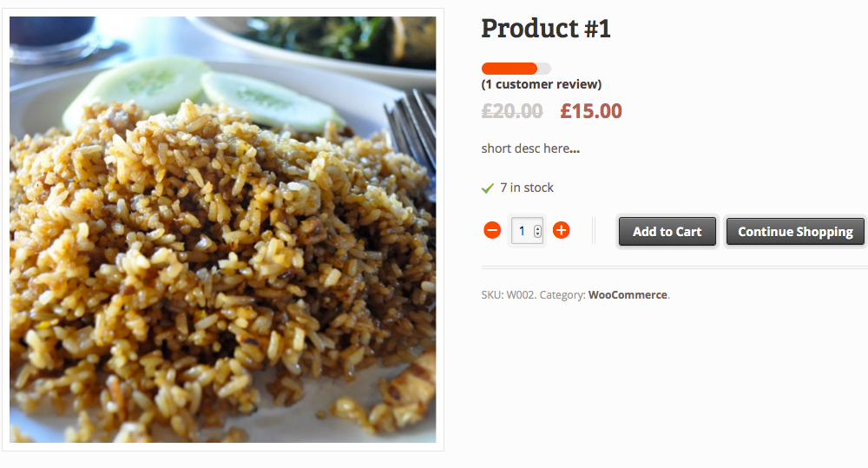868x468 pixels.
Task: Click the 7 in stock label
Action: (527, 188)
